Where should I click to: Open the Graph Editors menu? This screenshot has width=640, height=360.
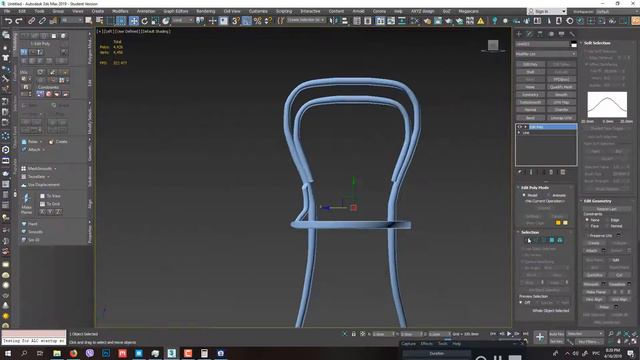[176, 11]
